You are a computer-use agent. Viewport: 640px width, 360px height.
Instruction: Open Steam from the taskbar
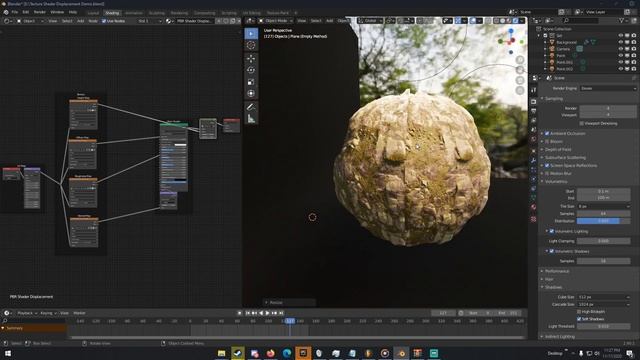pyautogui.click(x=238, y=353)
